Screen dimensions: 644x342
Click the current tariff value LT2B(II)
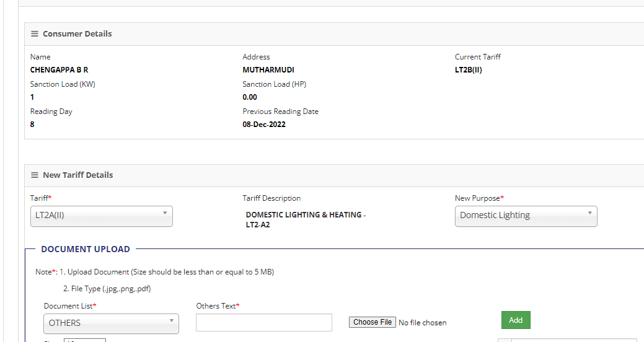(x=469, y=70)
